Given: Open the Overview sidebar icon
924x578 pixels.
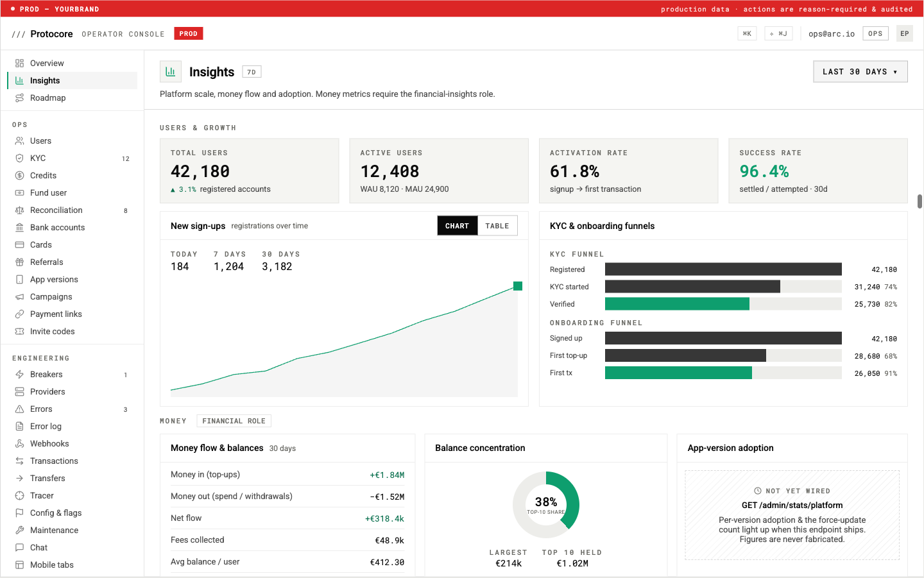Looking at the screenshot, I should pos(19,64).
